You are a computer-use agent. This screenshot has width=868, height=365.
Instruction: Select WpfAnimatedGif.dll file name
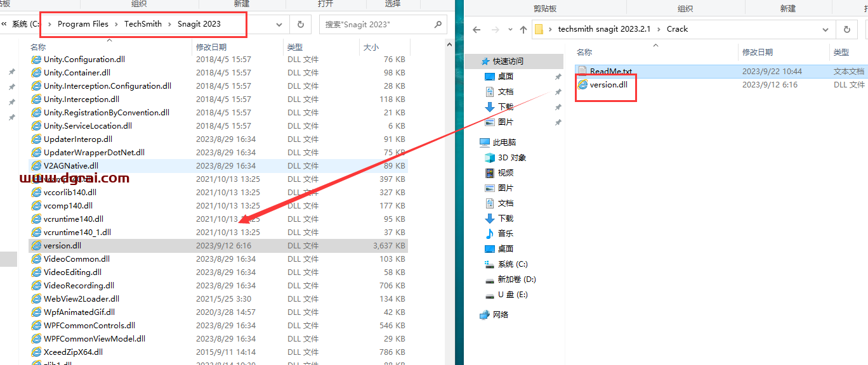click(79, 312)
